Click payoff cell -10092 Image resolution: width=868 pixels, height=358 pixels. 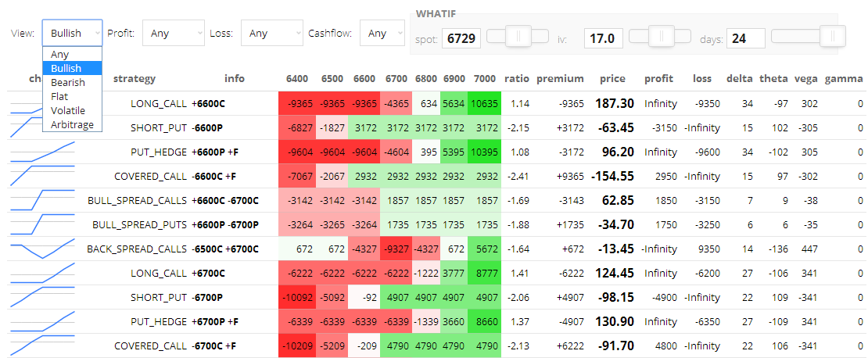pos(297,299)
